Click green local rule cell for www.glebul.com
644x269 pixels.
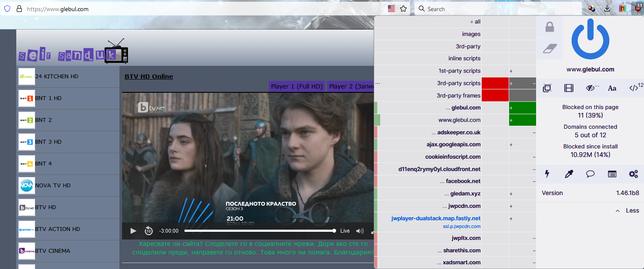[522, 120]
